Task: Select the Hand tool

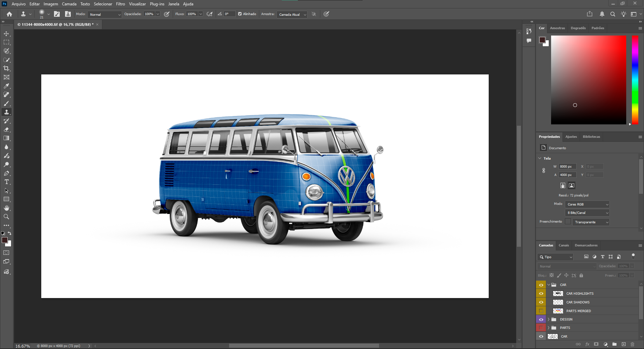Action: pos(6,208)
